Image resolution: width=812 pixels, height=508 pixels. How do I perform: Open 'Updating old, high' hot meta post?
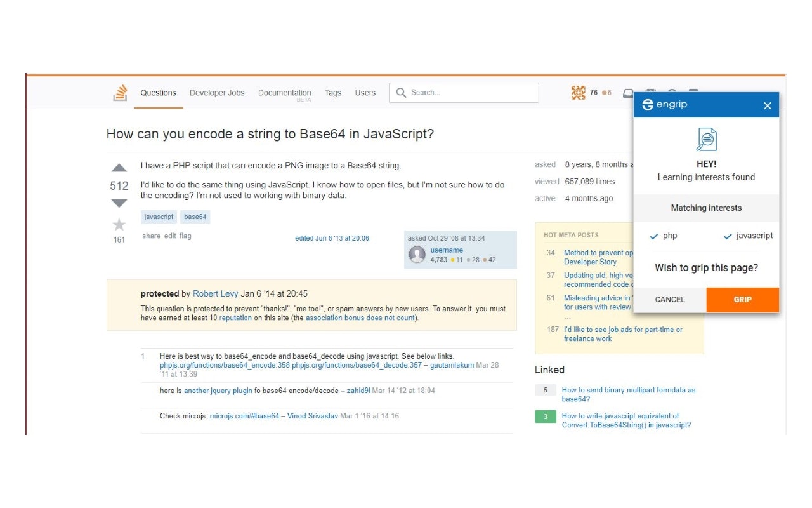[598, 280]
